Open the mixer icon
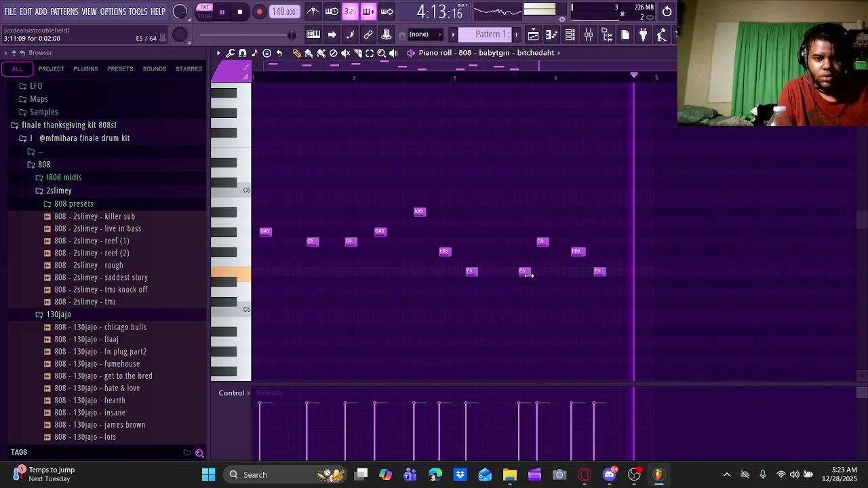Viewport: 868px width, 488px height. tap(589, 35)
